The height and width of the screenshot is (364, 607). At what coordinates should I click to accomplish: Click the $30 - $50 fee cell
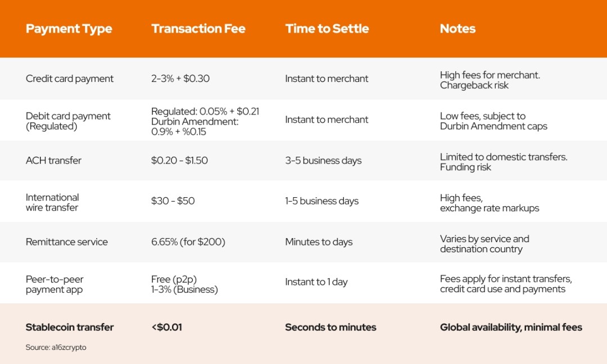click(x=173, y=201)
